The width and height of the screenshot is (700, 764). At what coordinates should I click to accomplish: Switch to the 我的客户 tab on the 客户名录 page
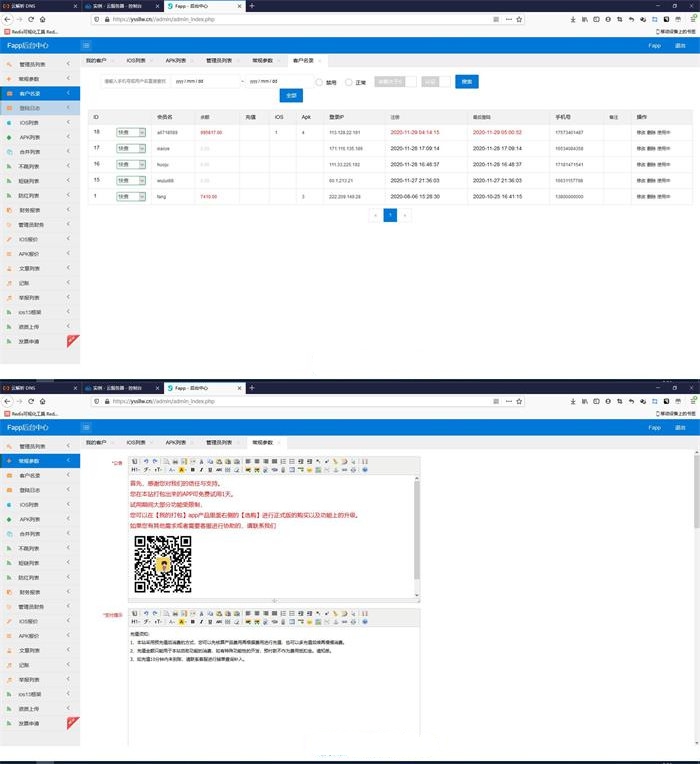(x=96, y=60)
